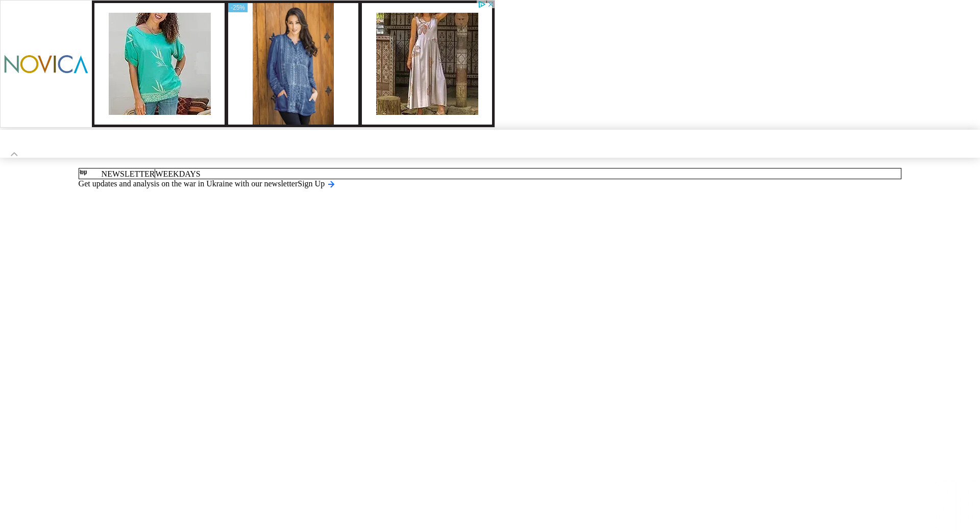Click the white margin below the maxi dress photo

pyautogui.click(x=427, y=120)
